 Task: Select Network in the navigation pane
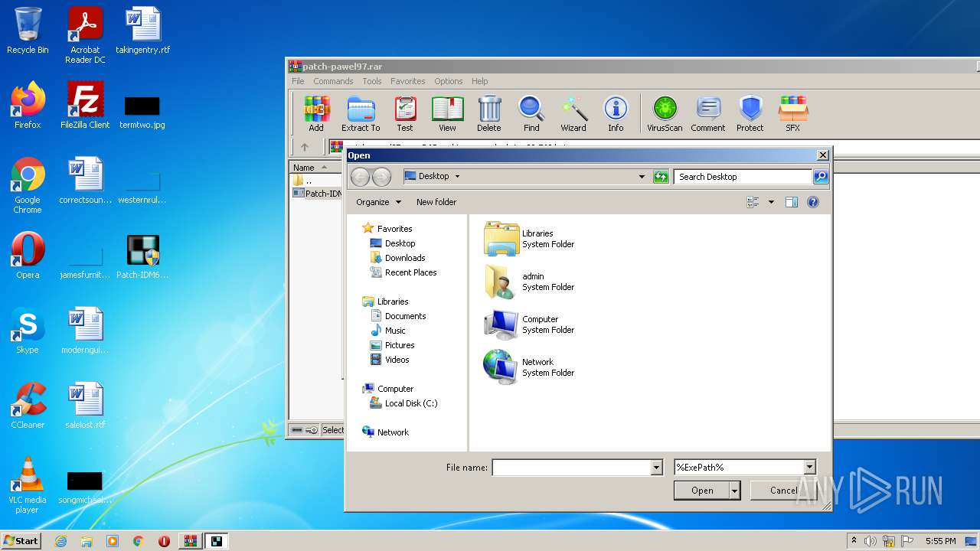[x=386, y=432]
